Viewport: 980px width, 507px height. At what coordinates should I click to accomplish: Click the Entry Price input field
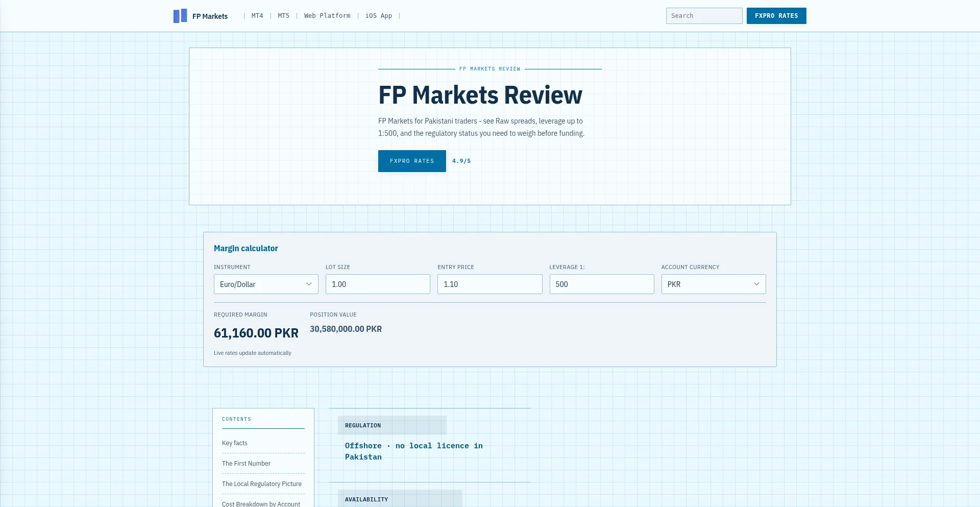coord(489,284)
